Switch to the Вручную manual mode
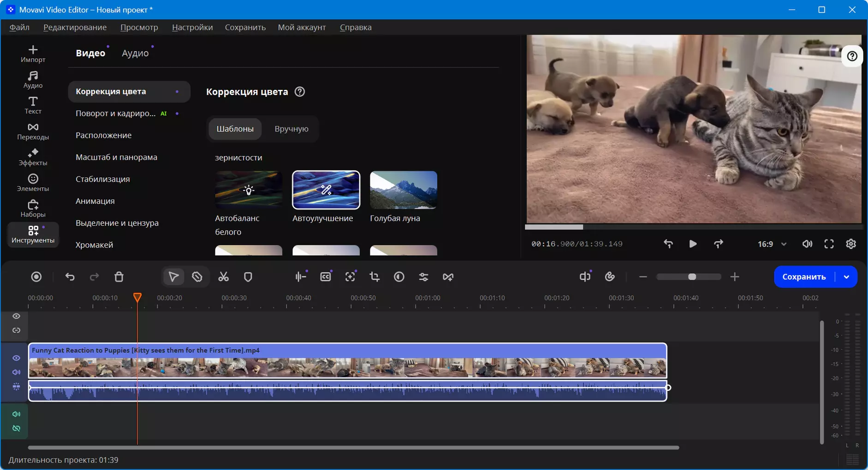Screen dimensions: 868x470 tap(291, 129)
